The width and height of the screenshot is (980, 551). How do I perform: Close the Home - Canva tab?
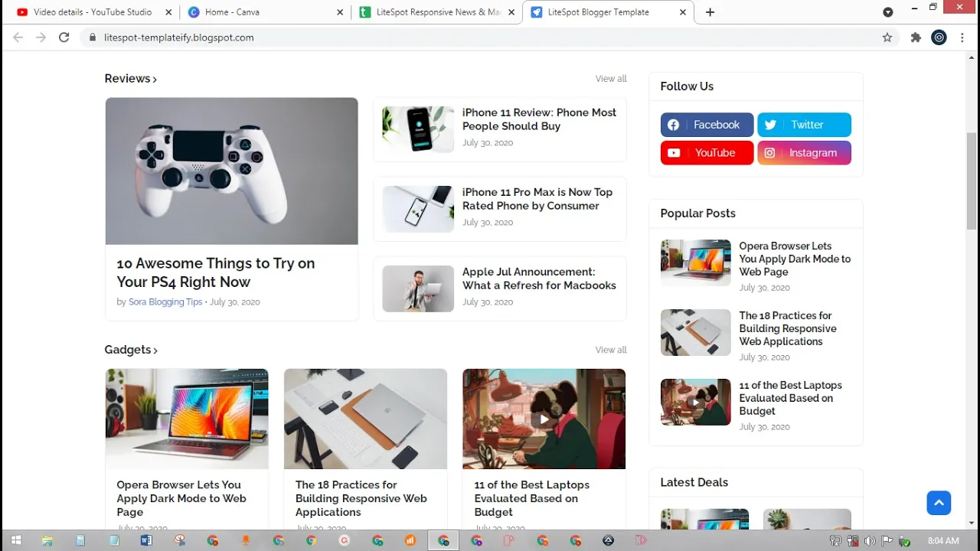[340, 12]
